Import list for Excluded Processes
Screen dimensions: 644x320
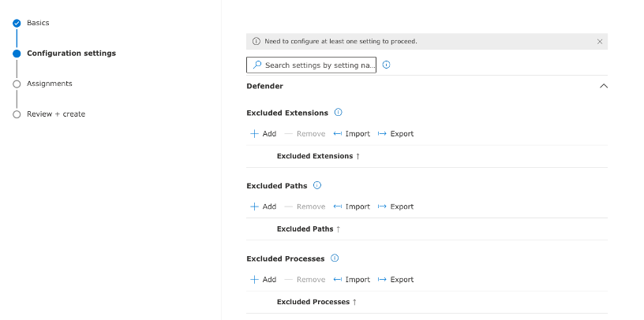tap(351, 280)
